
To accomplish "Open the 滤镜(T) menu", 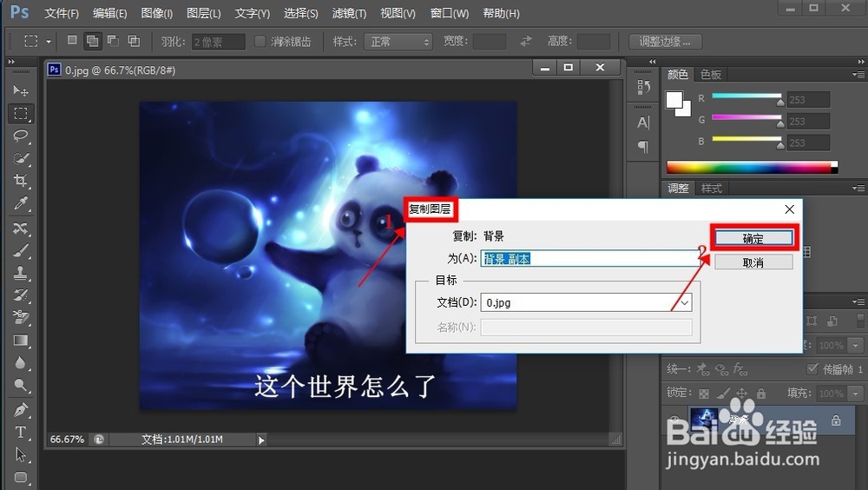I will coord(349,13).
